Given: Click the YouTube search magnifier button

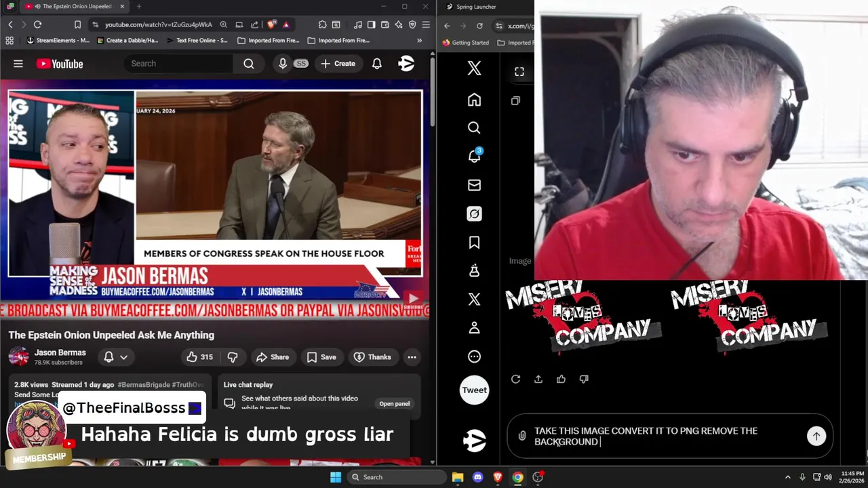Looking at the screenshot, I should (x=249, y=64).
